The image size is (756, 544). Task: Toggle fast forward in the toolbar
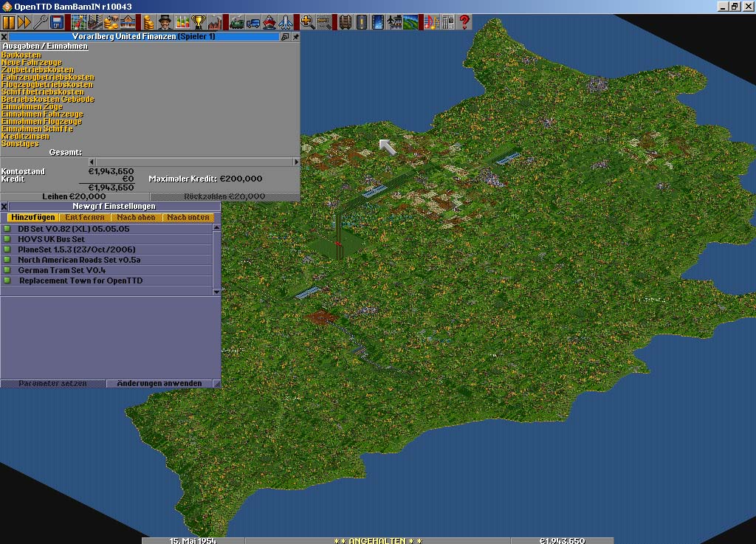point(25,22)
